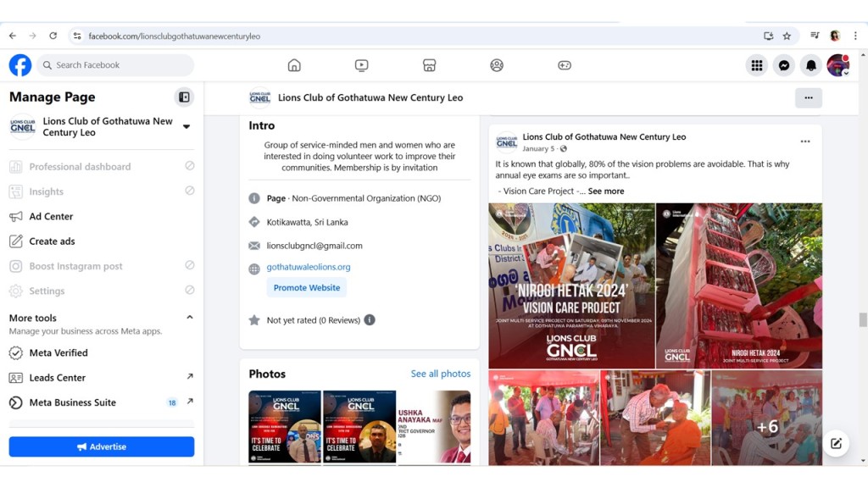Screen dimensions: 868x488
Task: Open the page switcher dropdown arrow
Action: (186, 127)
